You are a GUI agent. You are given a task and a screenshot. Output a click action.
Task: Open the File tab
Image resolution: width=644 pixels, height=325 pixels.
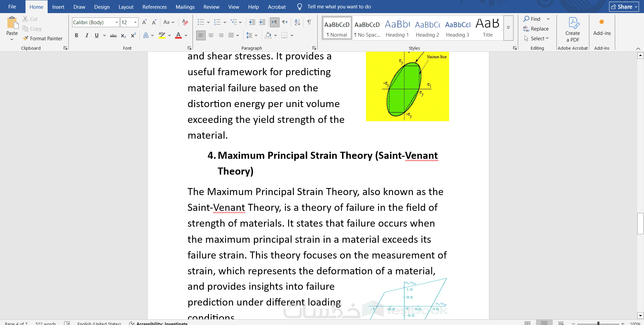pos(12,7)
